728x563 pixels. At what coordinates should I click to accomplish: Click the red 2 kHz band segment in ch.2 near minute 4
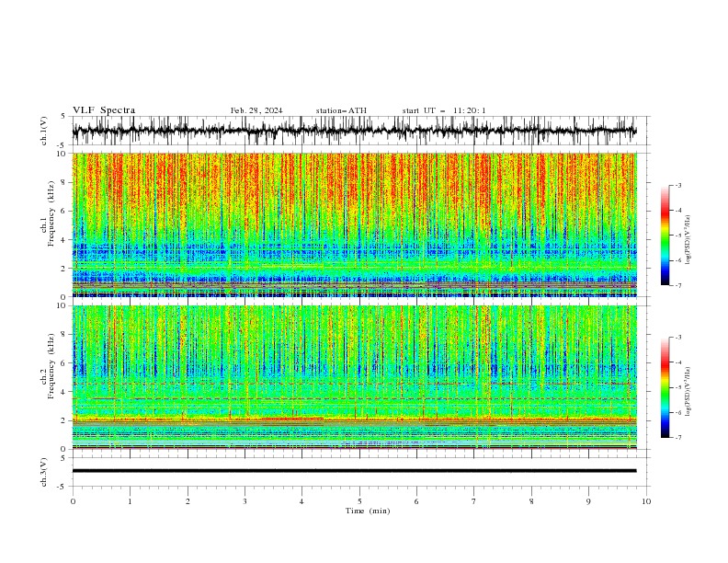[292, 419]
